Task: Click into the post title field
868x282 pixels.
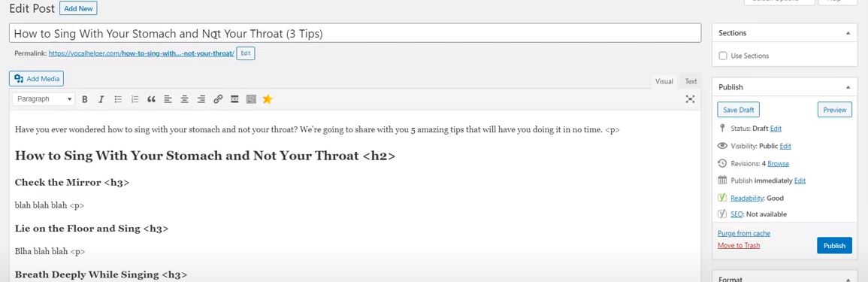Action: pos(355,33)
